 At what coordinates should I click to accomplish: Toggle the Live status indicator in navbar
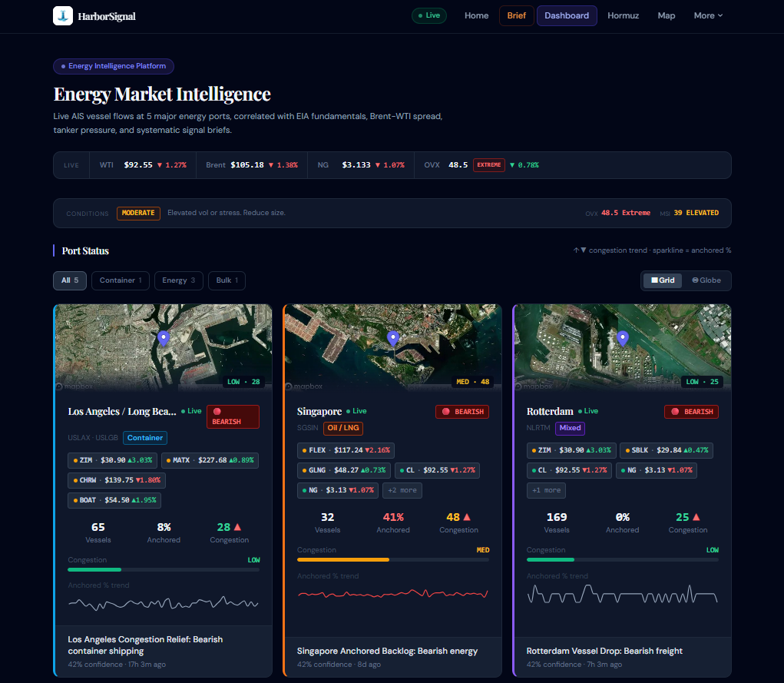[x=429, y=15]
